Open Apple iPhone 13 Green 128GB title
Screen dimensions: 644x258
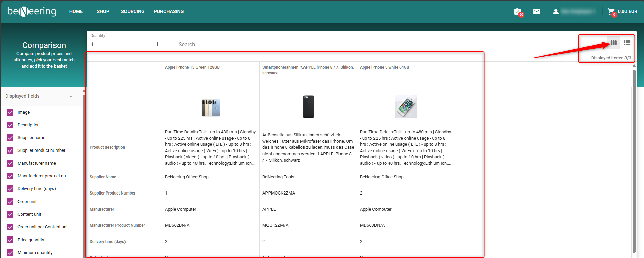pos(192,67)
